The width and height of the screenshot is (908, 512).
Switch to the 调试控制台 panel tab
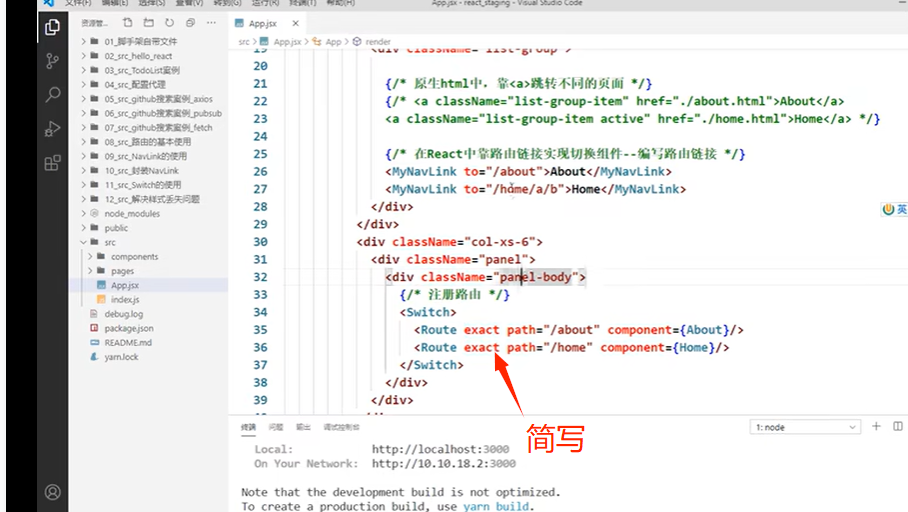[342, 427]
